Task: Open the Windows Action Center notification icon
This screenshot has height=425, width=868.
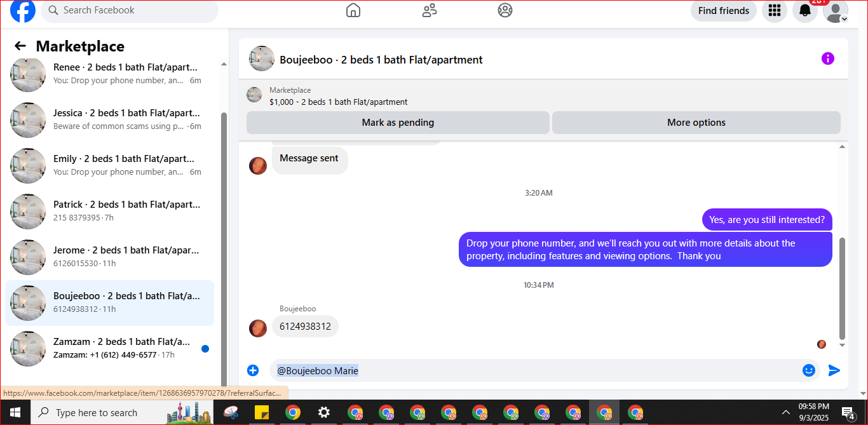Action: [x=848, y=413]
